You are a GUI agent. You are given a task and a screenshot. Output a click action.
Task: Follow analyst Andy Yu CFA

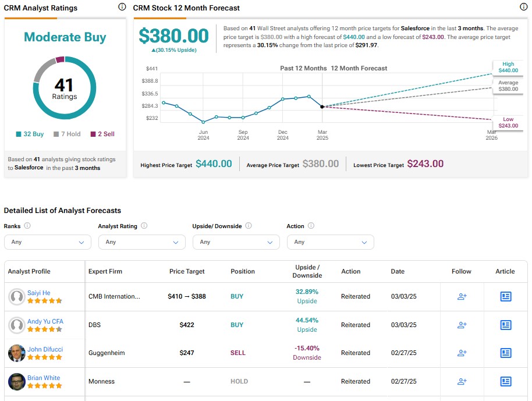point(462,325)
